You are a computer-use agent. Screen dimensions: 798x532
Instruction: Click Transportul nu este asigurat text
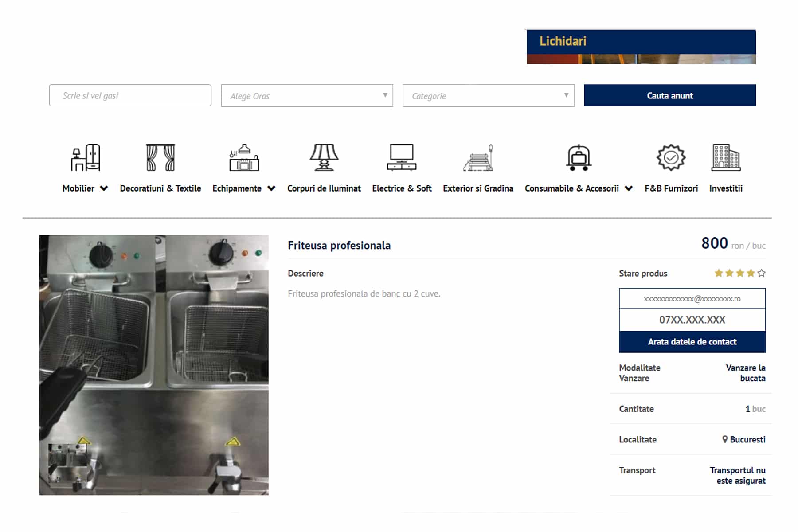click(x=737, y=475)
